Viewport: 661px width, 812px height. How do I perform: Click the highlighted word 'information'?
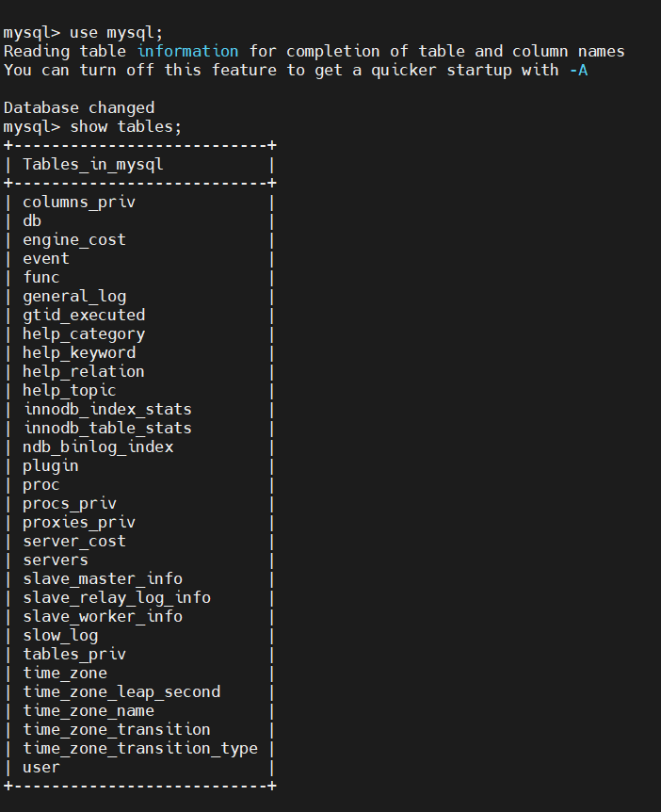[187, 51]
